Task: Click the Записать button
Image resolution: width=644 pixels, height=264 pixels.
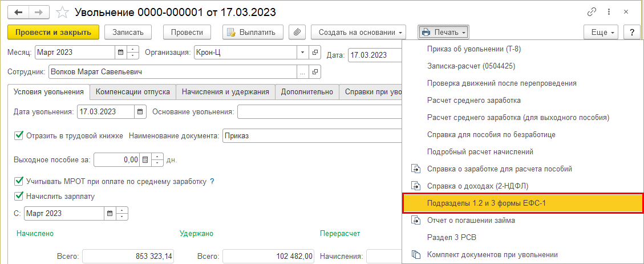Action: click(128, 32)
